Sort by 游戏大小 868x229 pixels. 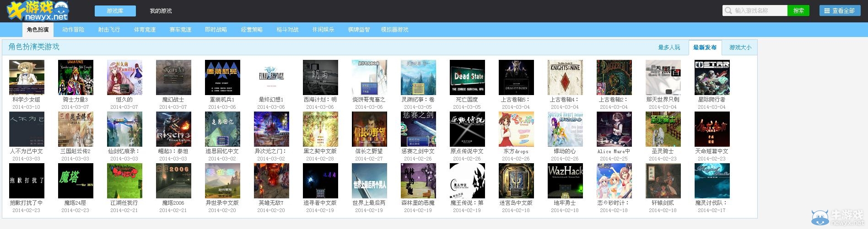pos(740,48)
